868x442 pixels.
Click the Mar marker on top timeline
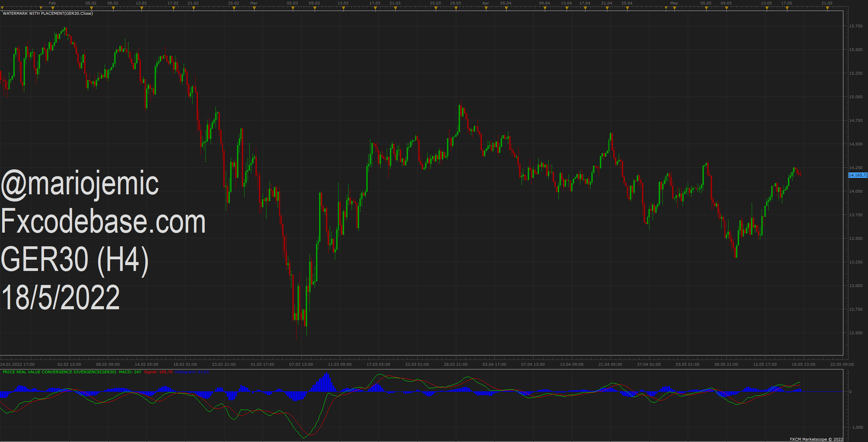tap(254, 3)
